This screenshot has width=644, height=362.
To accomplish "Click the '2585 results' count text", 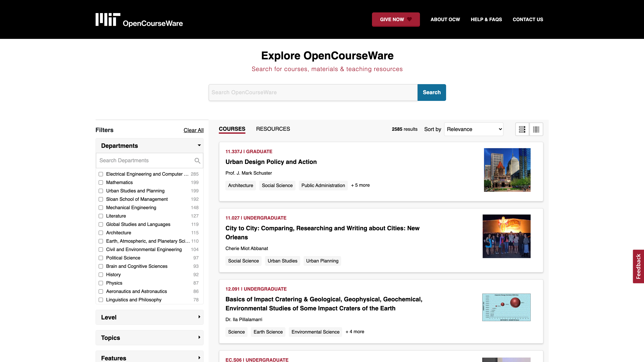I will pyautogui.click(x=405, y=129).
